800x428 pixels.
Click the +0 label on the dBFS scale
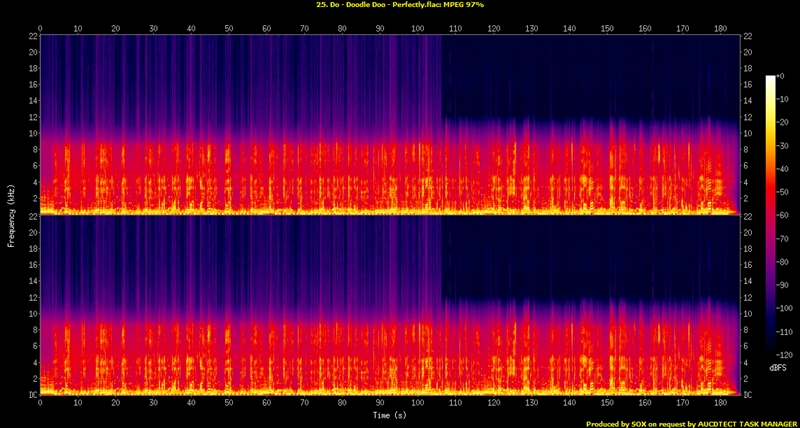786,76
